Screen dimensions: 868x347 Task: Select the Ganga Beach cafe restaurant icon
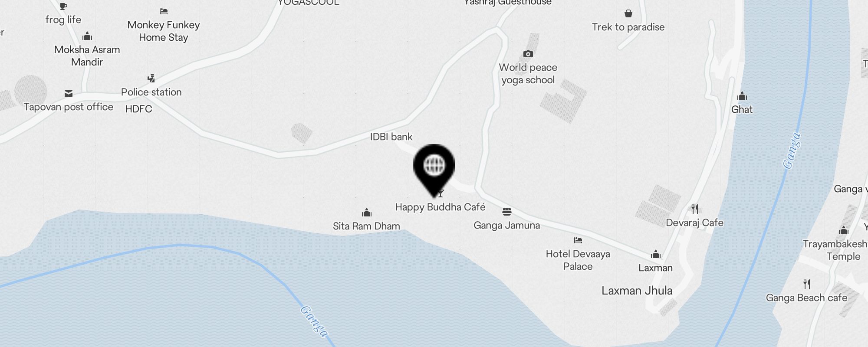tap(807, 284)
